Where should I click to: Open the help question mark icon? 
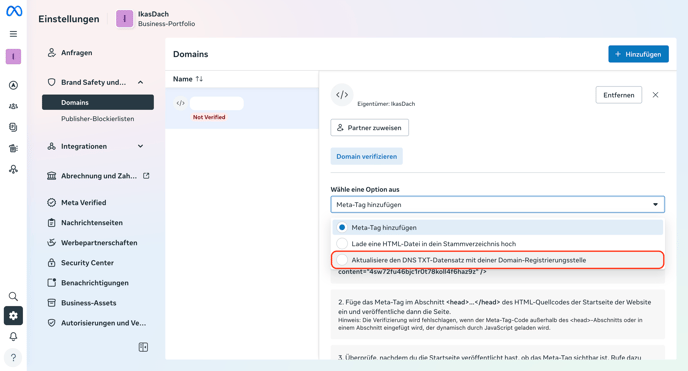pyautogui.click(x=14, y=357)
